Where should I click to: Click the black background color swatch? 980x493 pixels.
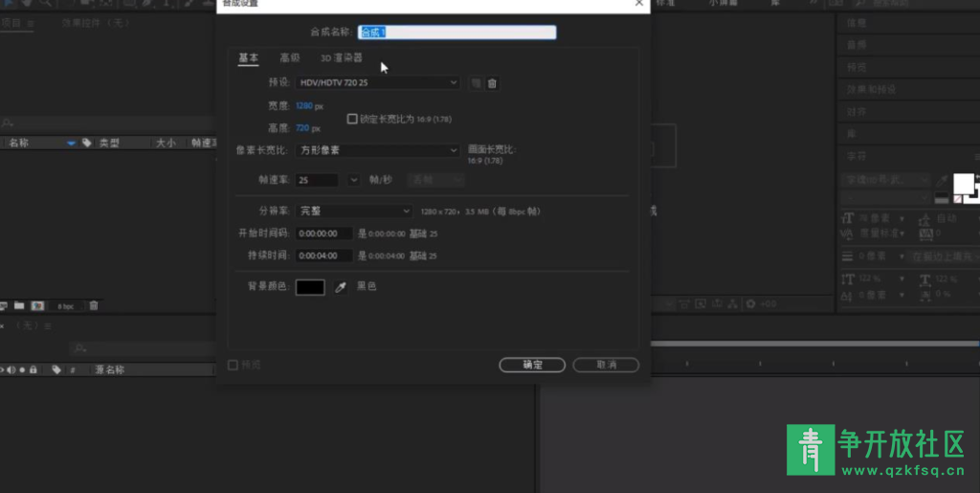[310, 287]
